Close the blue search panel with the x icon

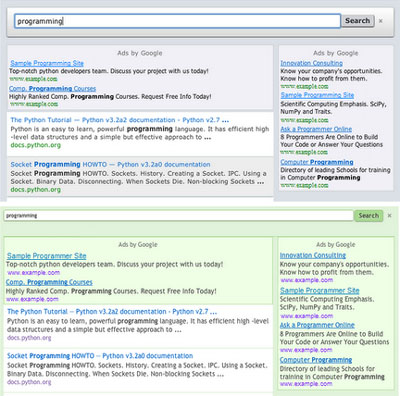pos(381,21)
